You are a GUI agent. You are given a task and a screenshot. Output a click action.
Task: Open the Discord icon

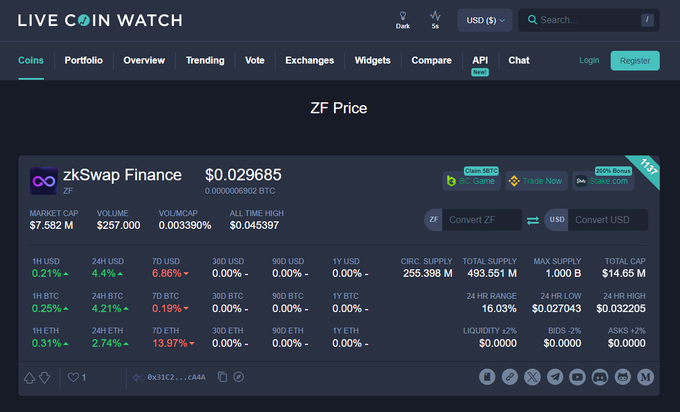[600, 377]
